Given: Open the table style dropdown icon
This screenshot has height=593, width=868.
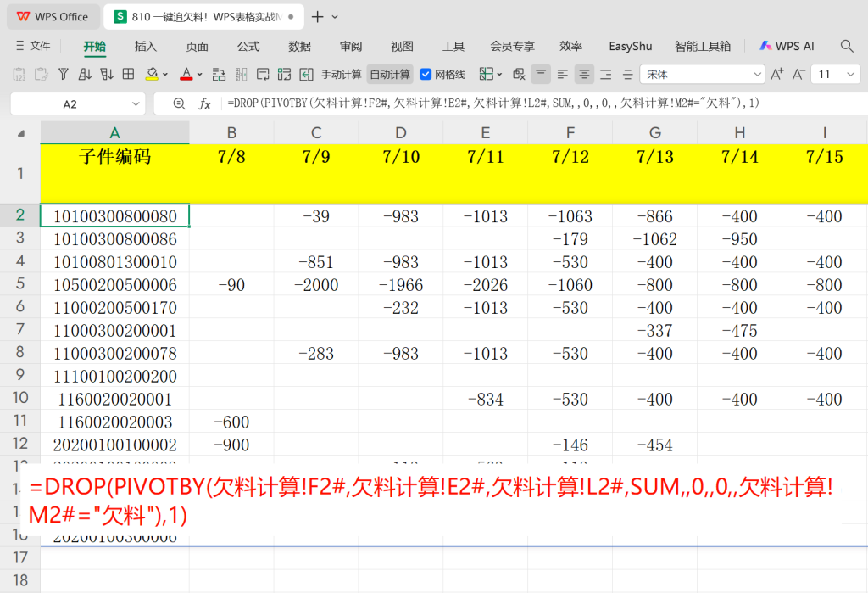Looking at the screenshot, I should click(491, 75).
